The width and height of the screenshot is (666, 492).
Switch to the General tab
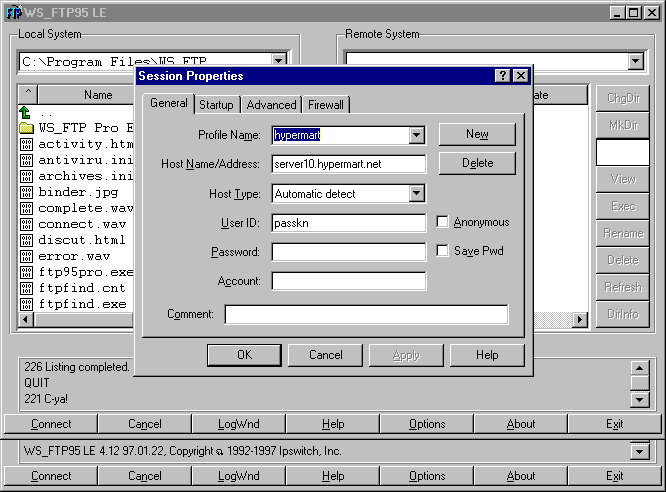click(169, 103)
